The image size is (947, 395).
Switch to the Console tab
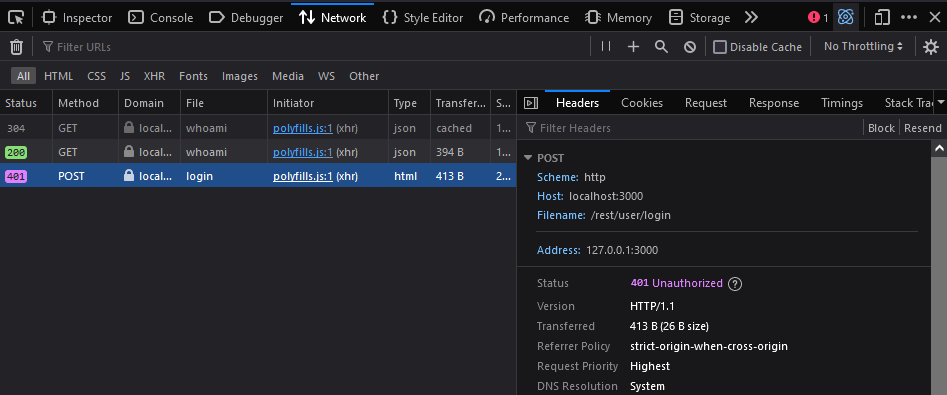[161, 18]
